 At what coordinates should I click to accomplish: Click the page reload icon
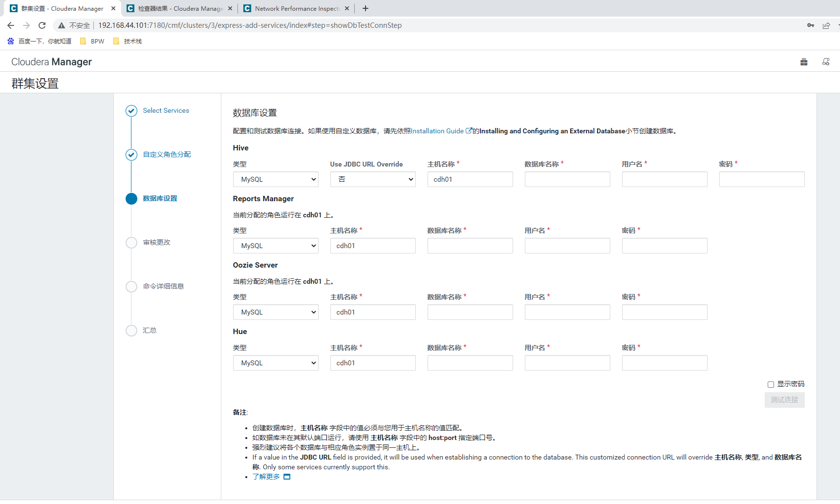42,25
